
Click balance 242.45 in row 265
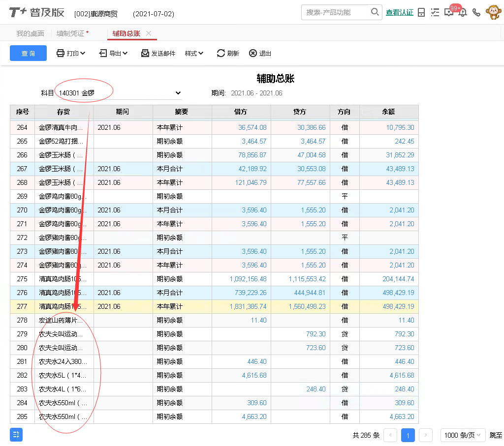405,141
